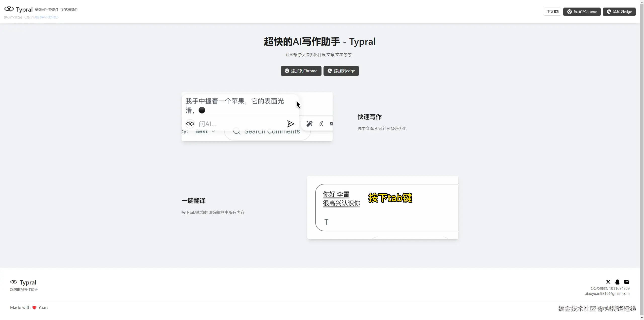Click the magic wand icon
Viewport: 644px width, 320px height.
tap(309, 124)
